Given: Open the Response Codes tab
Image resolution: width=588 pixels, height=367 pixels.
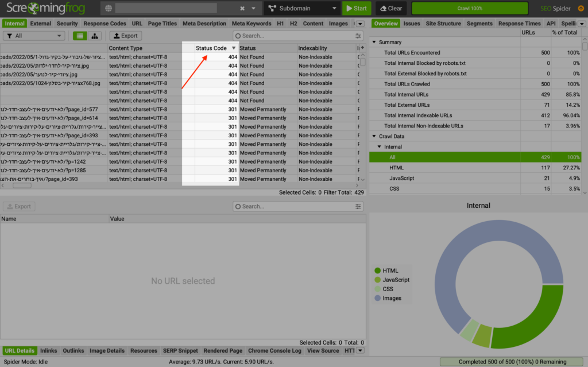Looking at the screenshot, I should click(x=105, y=24).
